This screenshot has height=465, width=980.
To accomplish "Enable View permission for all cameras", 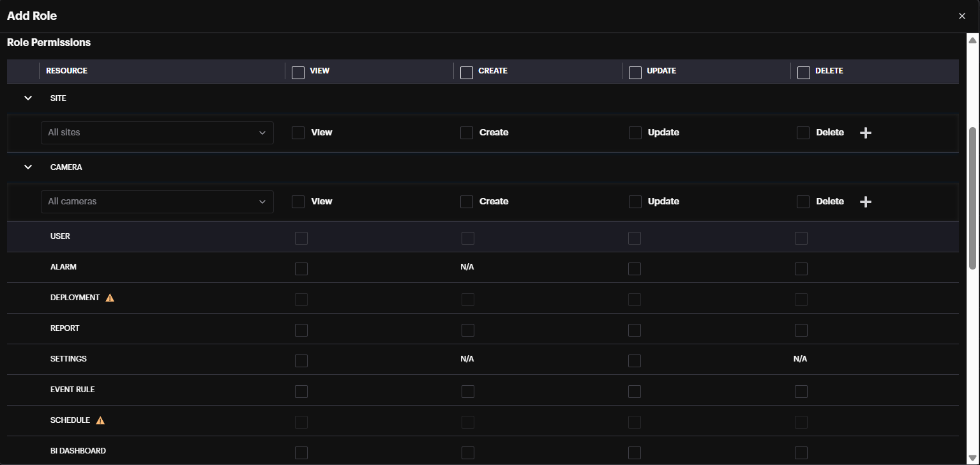I will click(298, 202).
